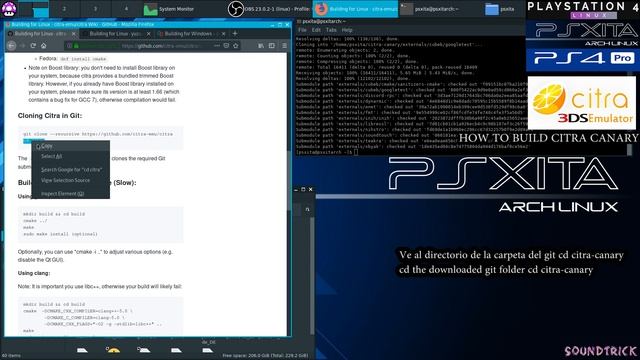Image resolution: width=640 pixels, height=360 pixels.
Task: Bookmark this page with the star
Action: (236, 46)
